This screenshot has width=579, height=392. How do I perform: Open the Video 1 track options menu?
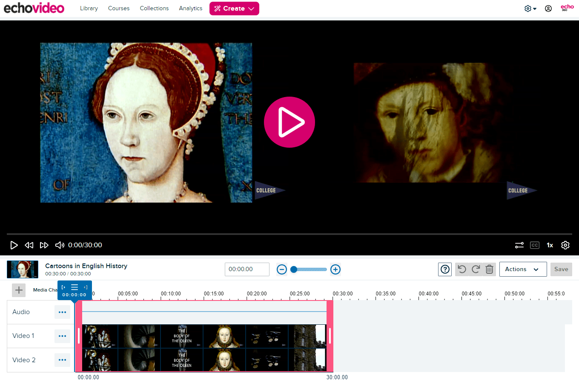[x=62, y=336]
